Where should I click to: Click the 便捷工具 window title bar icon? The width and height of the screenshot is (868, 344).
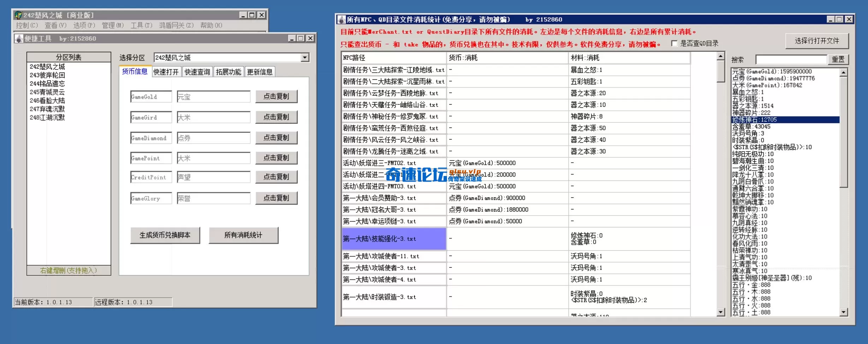point(18,39)
